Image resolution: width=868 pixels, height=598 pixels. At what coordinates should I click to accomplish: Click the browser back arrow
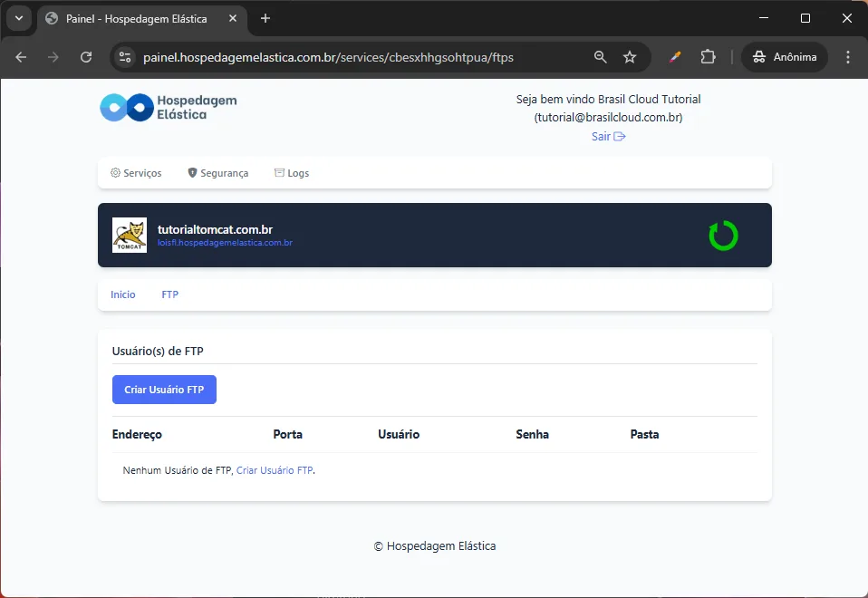pos(21,57)
